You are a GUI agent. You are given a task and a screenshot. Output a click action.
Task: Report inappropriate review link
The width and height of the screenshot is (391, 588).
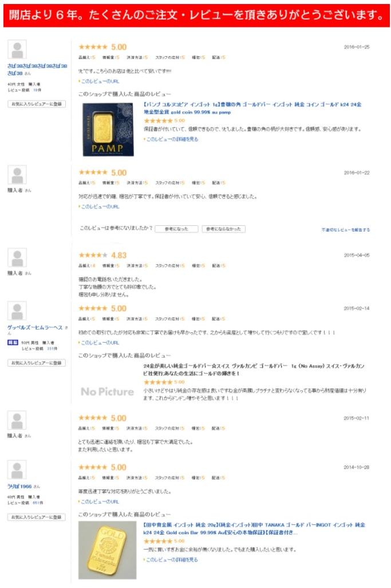pos(345,230)
